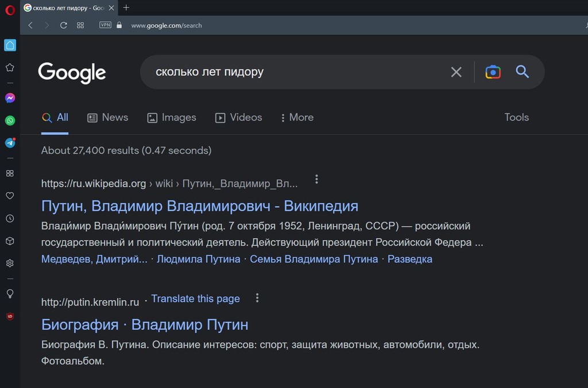Open Tools filter options
The image size is (588, 388).
[x=516, y=117]
